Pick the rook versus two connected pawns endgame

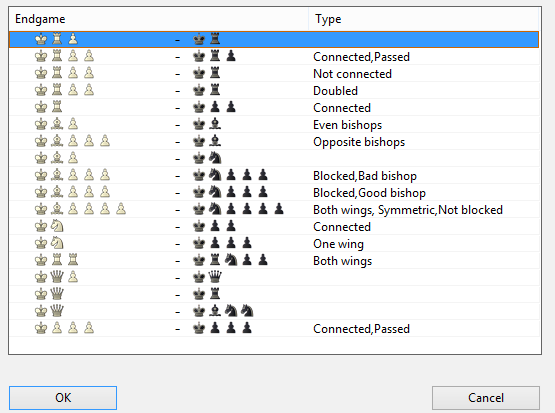[x=274, y=107]
